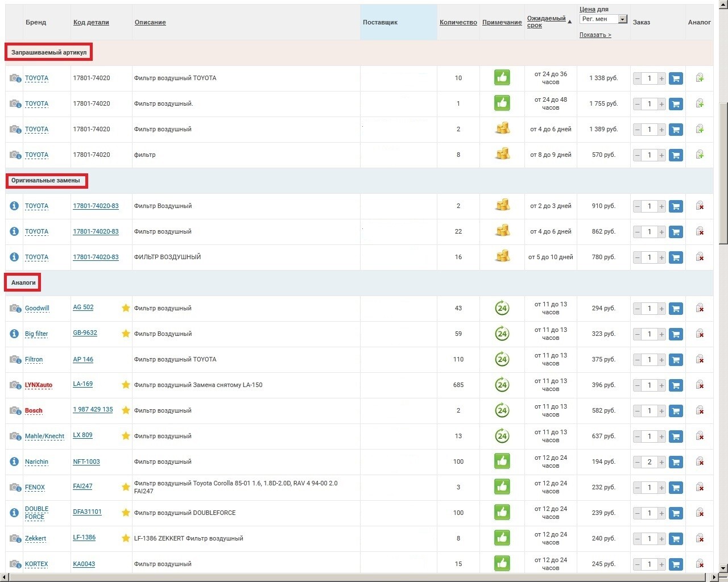Open the 'Рег. мен' price dropdown

click(x=603, y=19)
